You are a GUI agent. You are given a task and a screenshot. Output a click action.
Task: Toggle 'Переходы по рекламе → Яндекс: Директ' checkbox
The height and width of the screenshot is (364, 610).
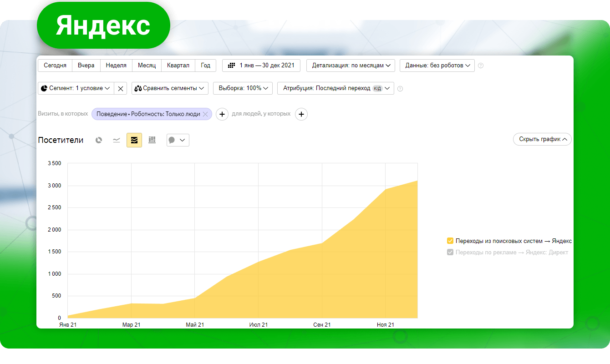[450, 253]
